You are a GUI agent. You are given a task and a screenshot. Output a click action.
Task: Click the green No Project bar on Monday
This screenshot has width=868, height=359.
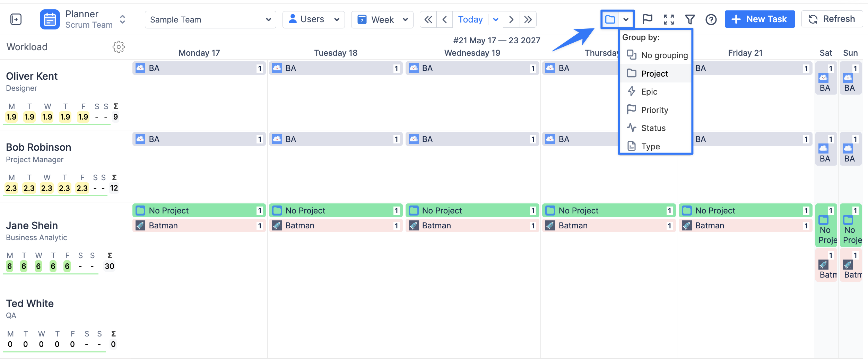pos(199,210)
